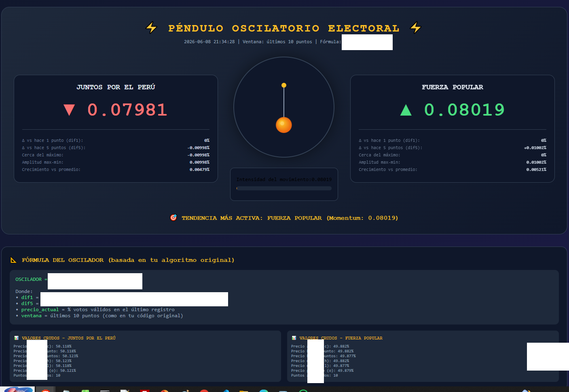569x392 pixels.
Task: Click the green 'OSCILADOR =' label
Action: tap(32, 279)
